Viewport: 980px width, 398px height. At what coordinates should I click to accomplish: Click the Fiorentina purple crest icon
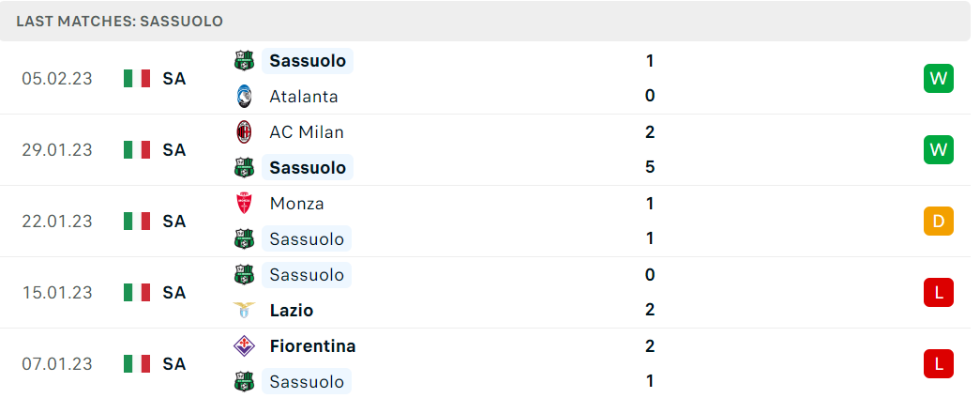click(x=244, y=346)
